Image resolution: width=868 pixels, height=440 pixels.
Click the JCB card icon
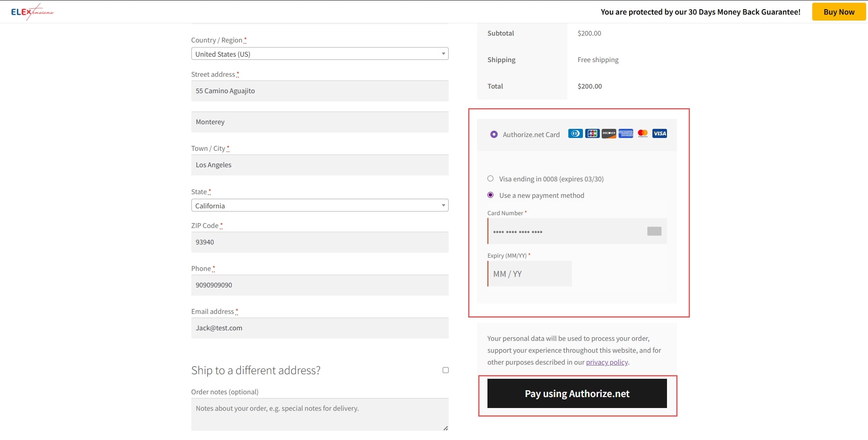click(x=592, y=133)
